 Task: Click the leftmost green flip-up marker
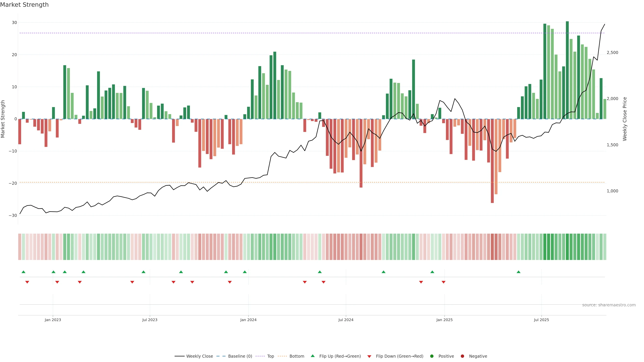(x=23, y=272)
